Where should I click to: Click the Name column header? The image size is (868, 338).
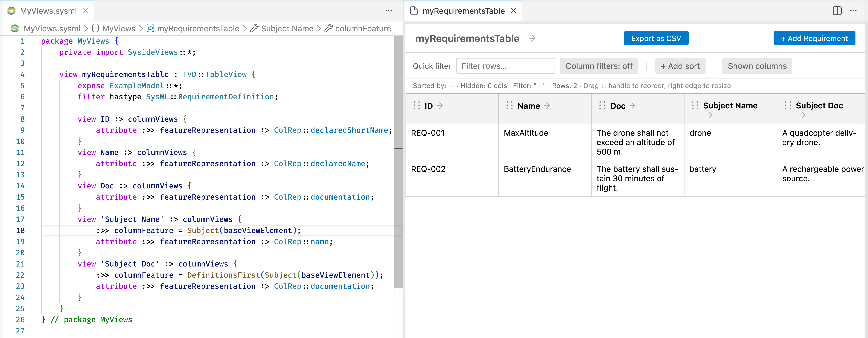[545, 109]
